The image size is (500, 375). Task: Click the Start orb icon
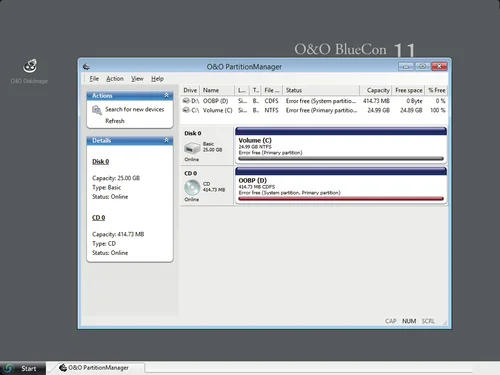9,368
